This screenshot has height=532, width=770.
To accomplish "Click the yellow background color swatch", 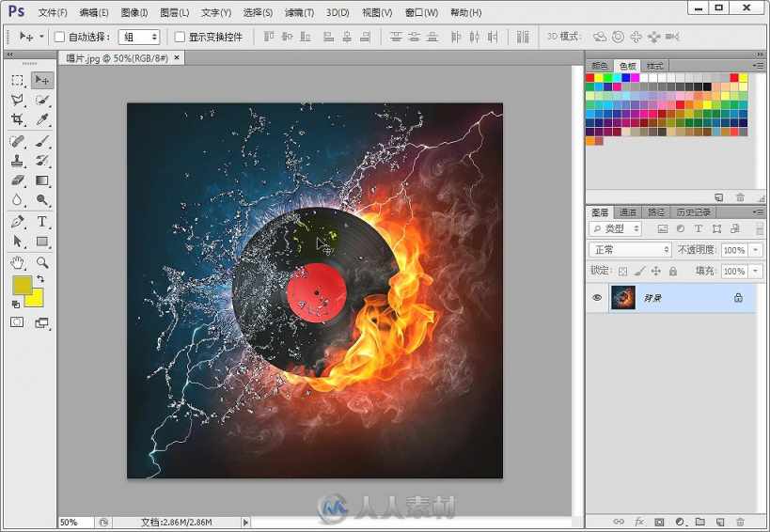I will click(x=37, y=301).
